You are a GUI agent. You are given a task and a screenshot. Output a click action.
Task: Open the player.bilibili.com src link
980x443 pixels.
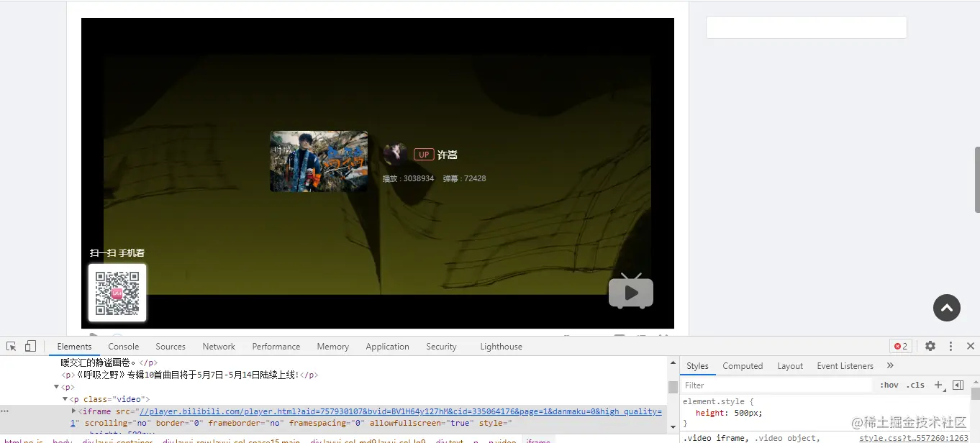point(400,411)
